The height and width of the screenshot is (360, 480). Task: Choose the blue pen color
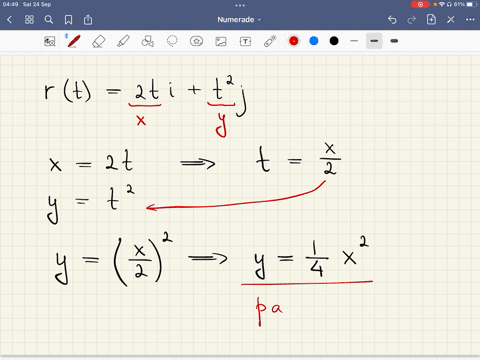[x=314, y=41]
